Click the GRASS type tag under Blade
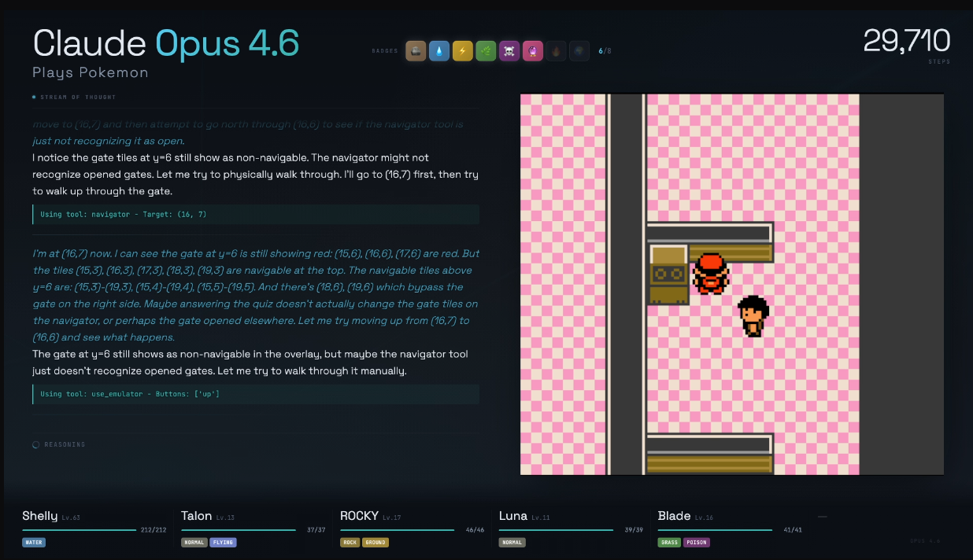 [669, 543]
